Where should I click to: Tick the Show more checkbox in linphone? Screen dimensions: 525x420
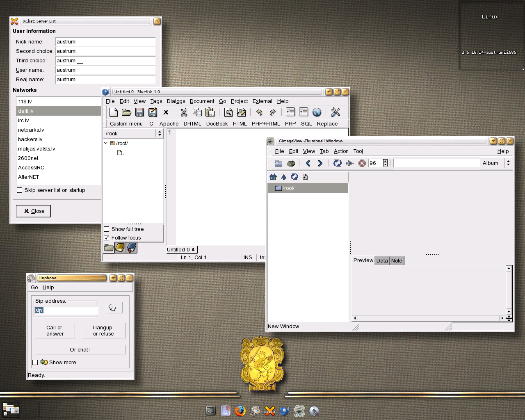35,362
